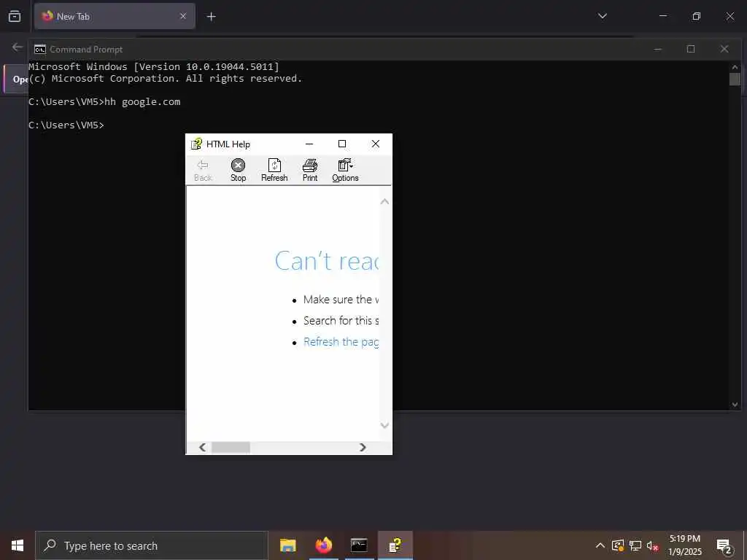Click HTML Help horizontal scrollbar left arrow

coord(203,447)
